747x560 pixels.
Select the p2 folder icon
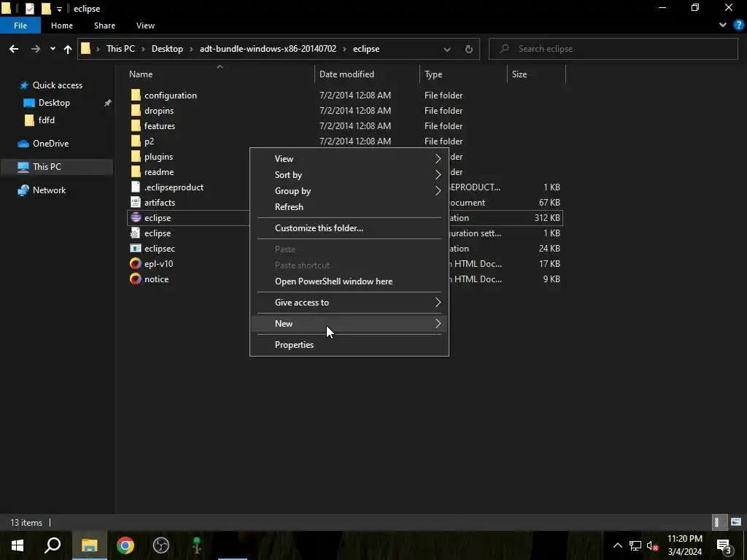tap(136, 141)
